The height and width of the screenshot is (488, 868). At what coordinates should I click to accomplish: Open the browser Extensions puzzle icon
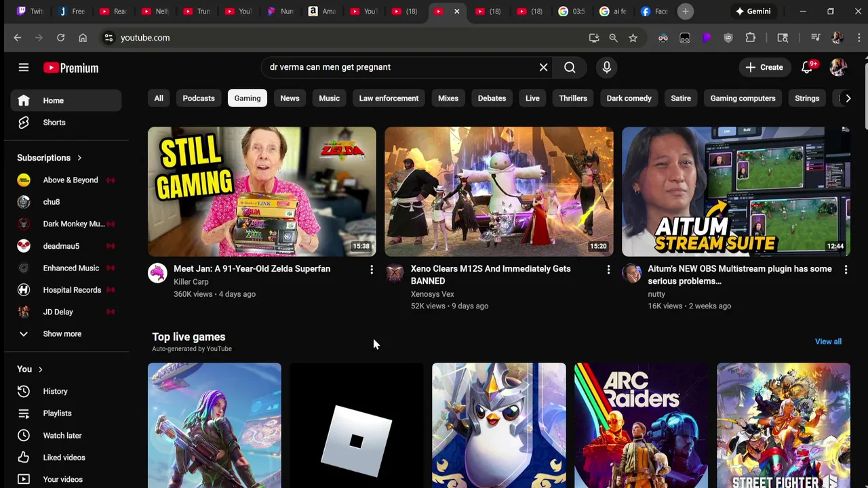click(x=750, y=38)
